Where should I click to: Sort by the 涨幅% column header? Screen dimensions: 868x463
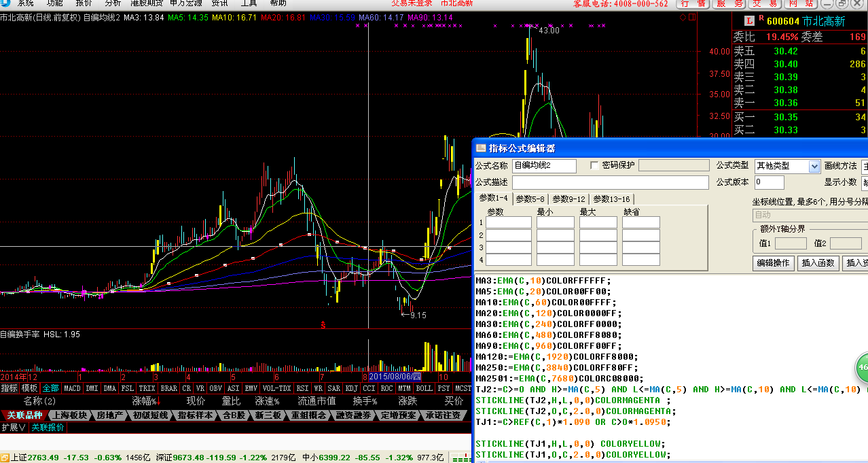(145, 401)
